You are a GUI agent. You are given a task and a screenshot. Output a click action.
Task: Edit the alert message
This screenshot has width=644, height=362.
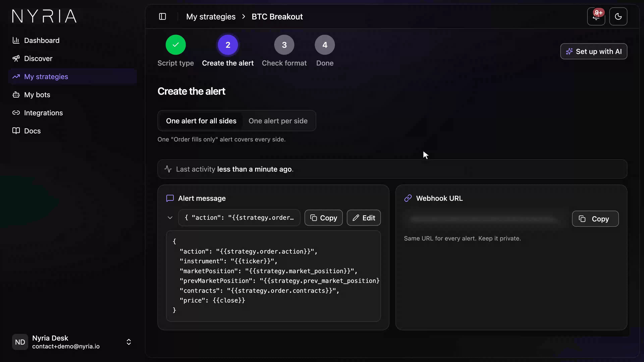click(x=364, y=218)
